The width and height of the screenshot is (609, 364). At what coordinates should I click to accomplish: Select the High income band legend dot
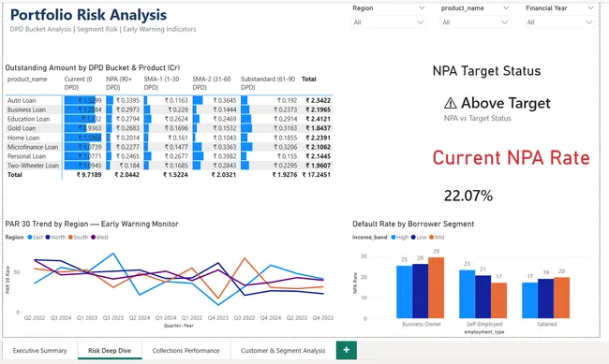[394, 237]
